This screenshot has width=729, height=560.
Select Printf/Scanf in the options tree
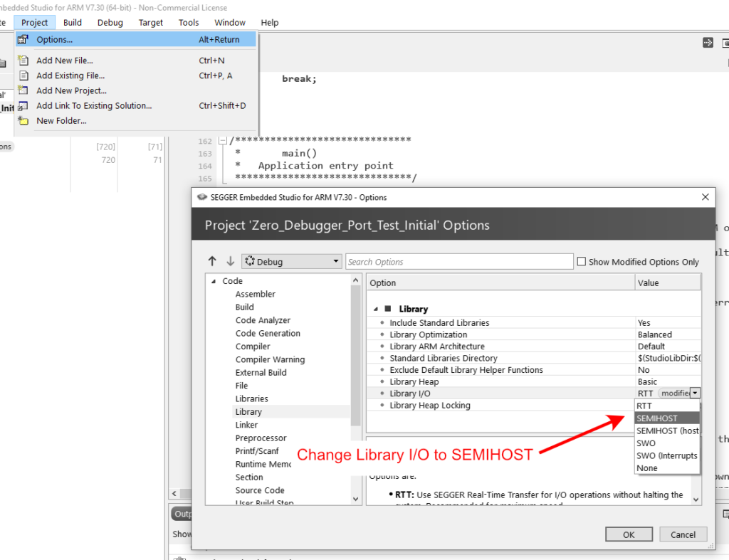point(256,451)
